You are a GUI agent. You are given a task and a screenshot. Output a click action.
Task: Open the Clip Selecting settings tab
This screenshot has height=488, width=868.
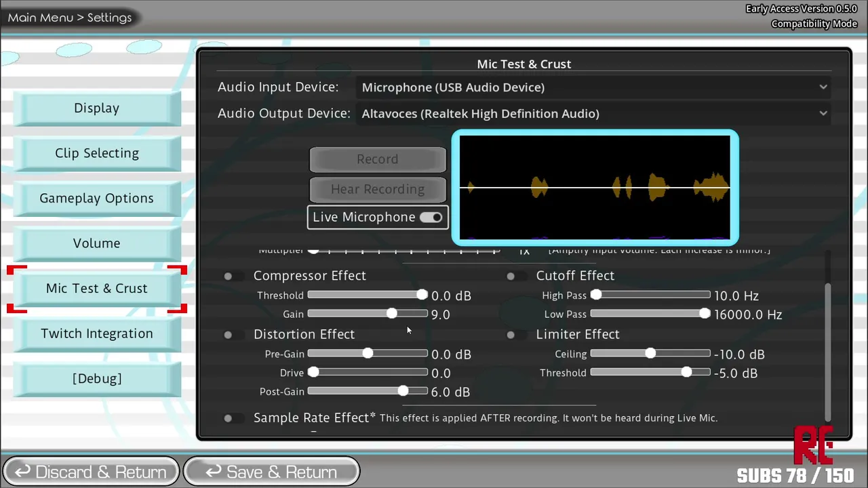click(x=97, y=153)
